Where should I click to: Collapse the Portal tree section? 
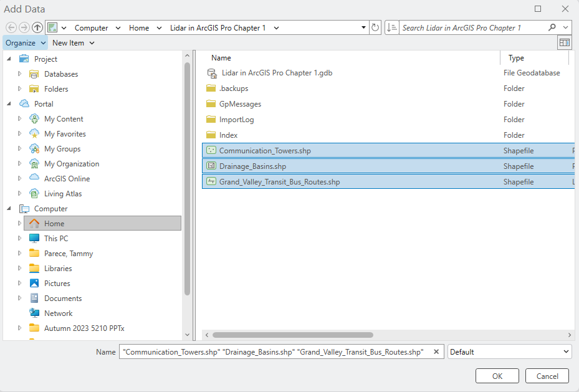10,103
